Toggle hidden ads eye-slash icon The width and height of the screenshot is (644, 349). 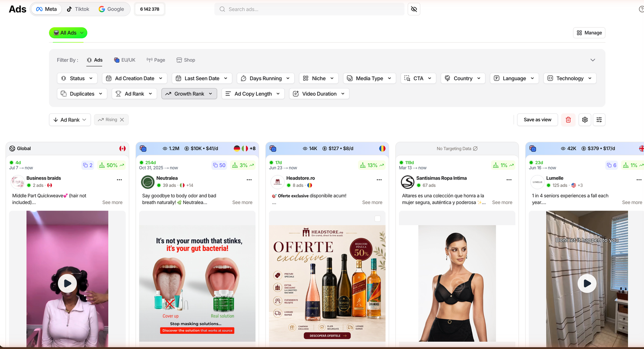pyautogui.click(x=414, y=9)
